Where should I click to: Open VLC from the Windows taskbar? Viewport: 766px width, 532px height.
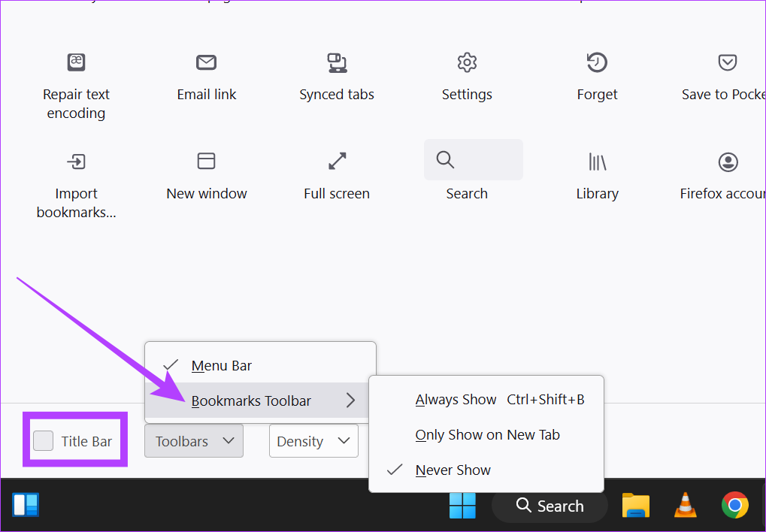[x=684, y=506]
